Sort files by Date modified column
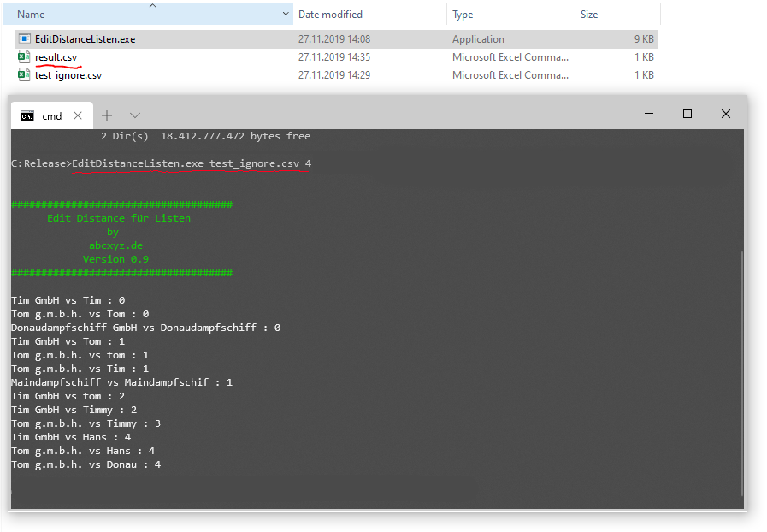 pos(330,15)
